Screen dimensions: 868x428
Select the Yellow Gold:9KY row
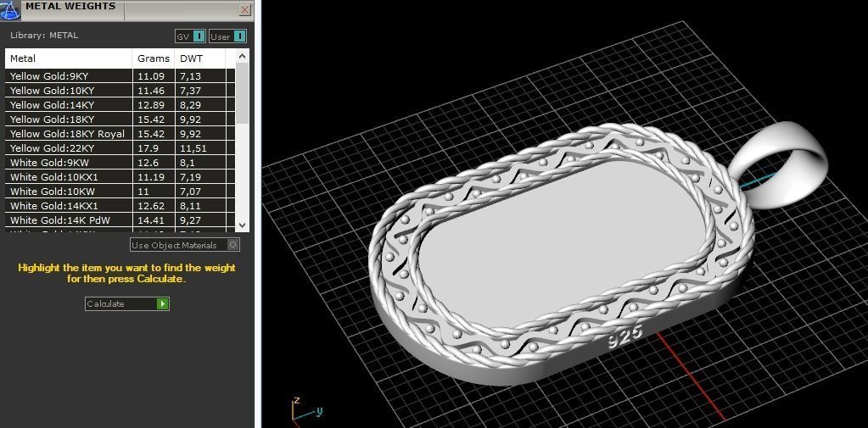coord(120,76)
